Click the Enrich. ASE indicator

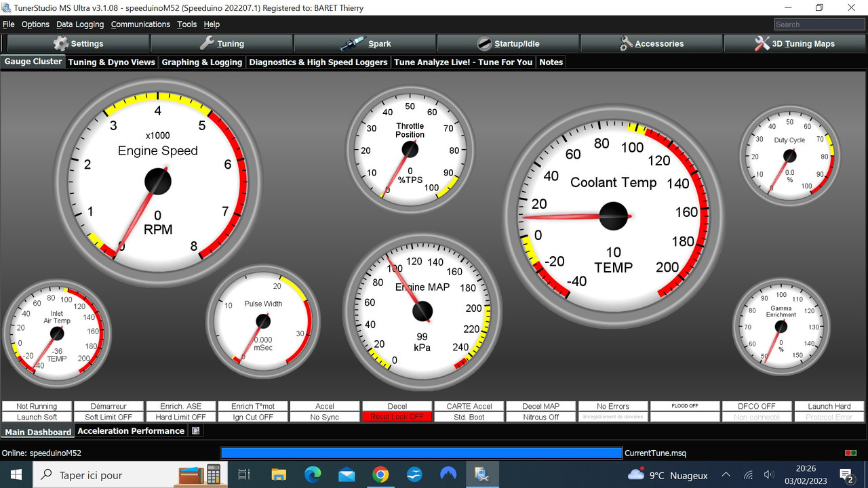(x=180, y=406)
